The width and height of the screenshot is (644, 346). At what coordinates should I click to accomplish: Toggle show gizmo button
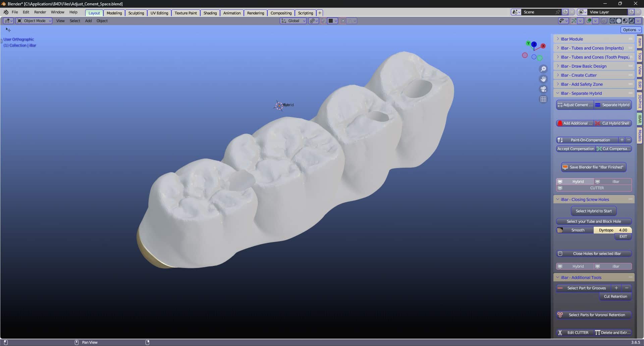[574, 21]
